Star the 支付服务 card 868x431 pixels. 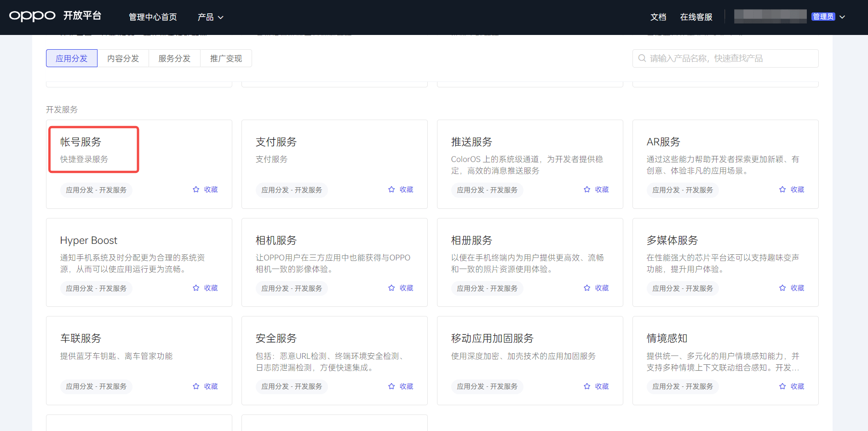(x=391, y=190)
